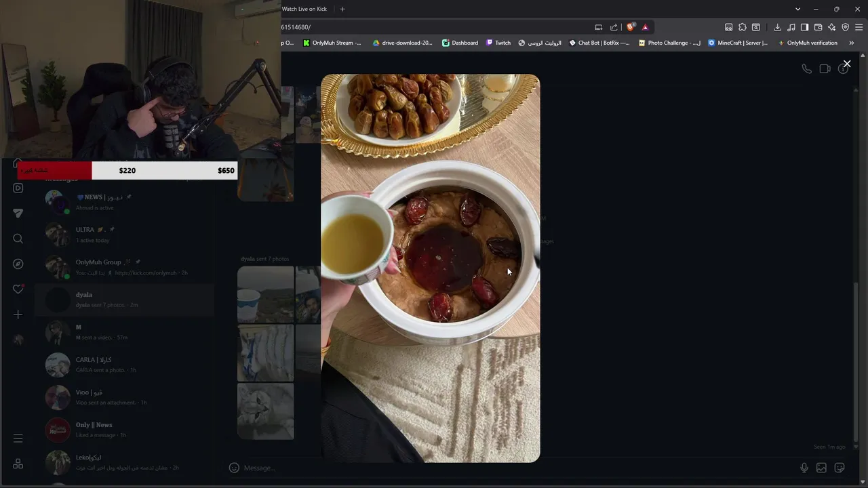This screenshot has width=868, height=488.
Task: Open the cat photo thumbnail
Action: [265, 411]
